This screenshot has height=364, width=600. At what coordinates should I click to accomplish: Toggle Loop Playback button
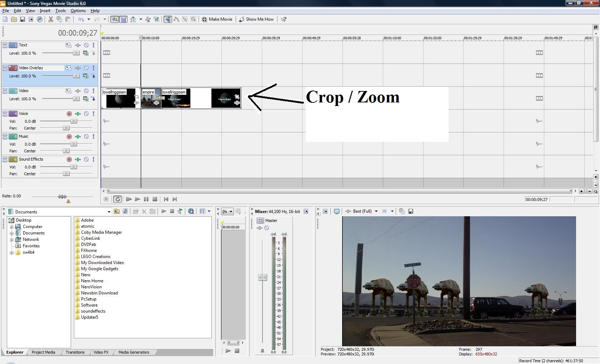(117, 199)
